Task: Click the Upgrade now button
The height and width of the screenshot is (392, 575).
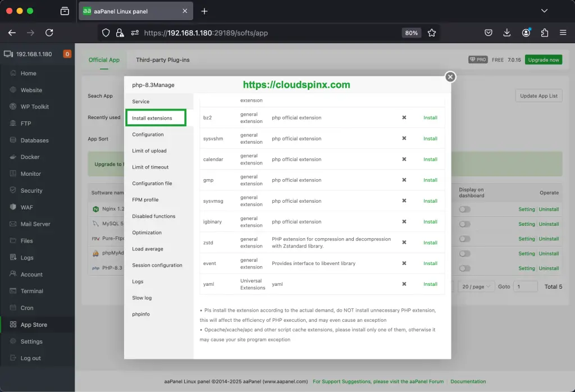Action: [543, 60]
